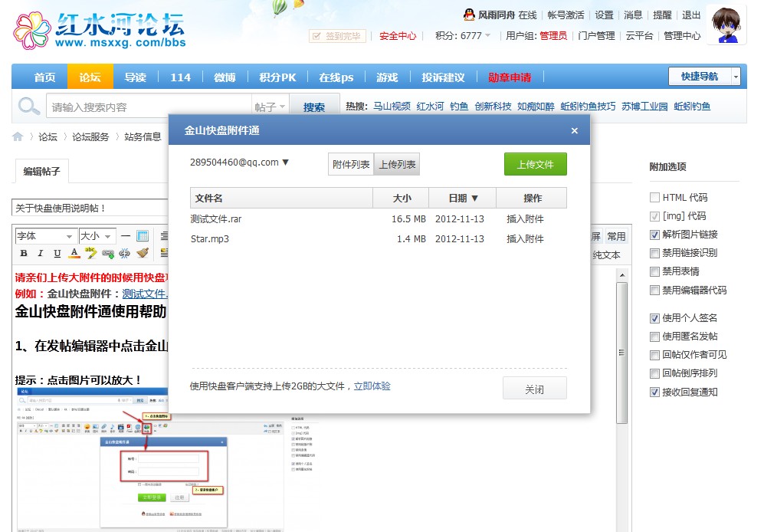Open the 安全中心 link
This screenshot has height=532, width=764.
[398, 35]
